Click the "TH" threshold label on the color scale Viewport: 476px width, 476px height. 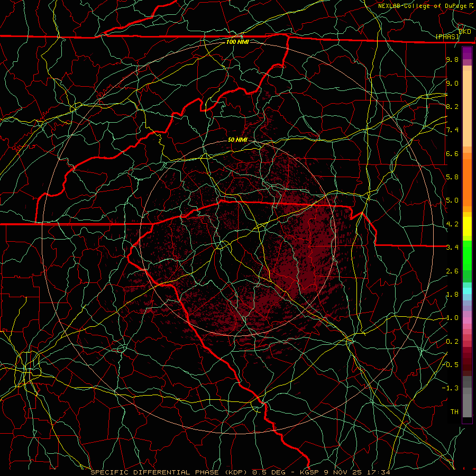coord(454,412)
